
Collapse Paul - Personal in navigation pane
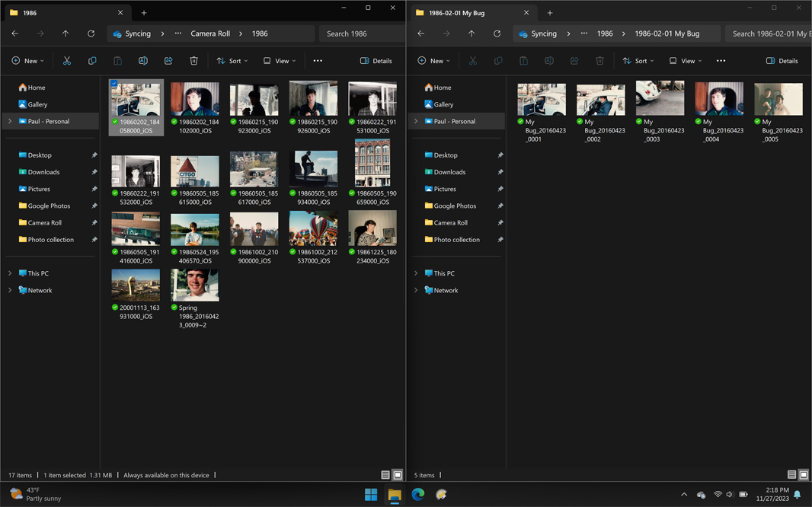pyautogui.click(x=9, y=121)
